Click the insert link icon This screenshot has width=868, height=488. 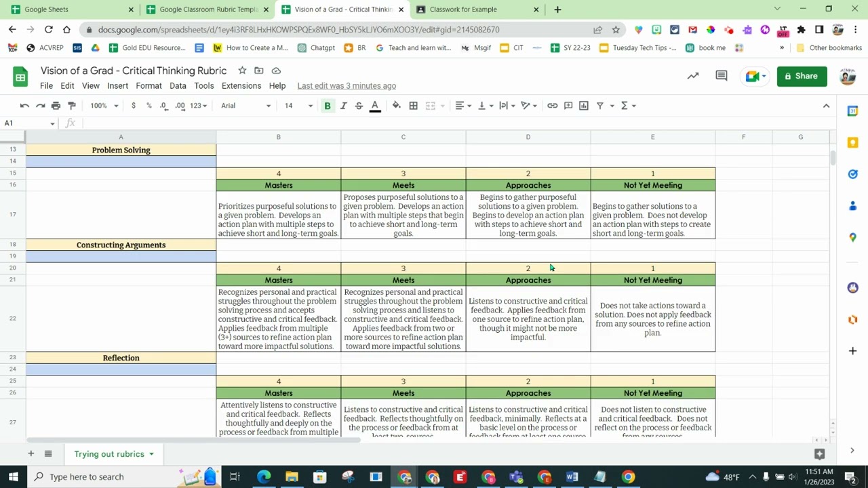(x=552, y=106)
